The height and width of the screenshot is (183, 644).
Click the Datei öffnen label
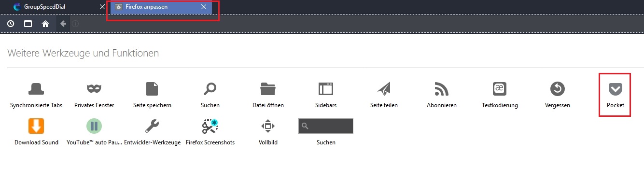point(268,105)
